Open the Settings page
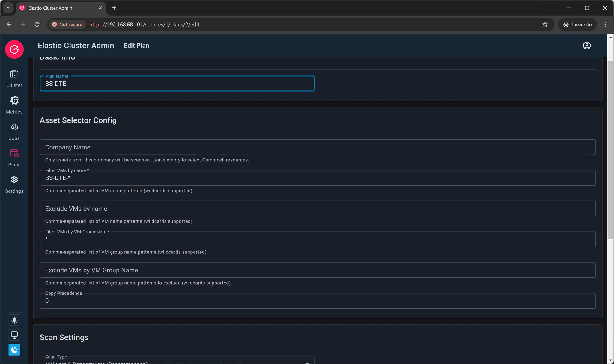The image size is (614, 364). pos(14,185)
